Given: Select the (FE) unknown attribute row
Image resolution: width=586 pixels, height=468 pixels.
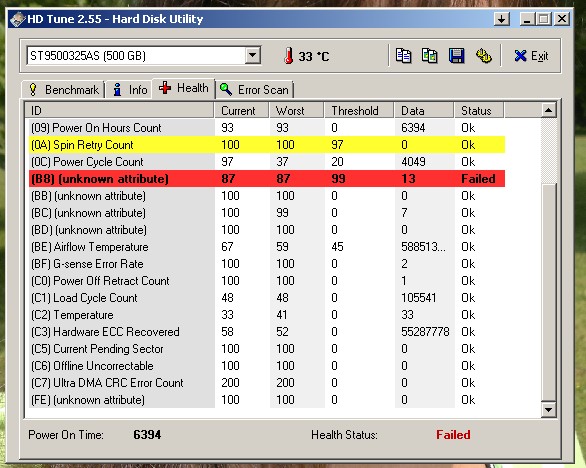Looking at the screenshot, I should (267, 400).
